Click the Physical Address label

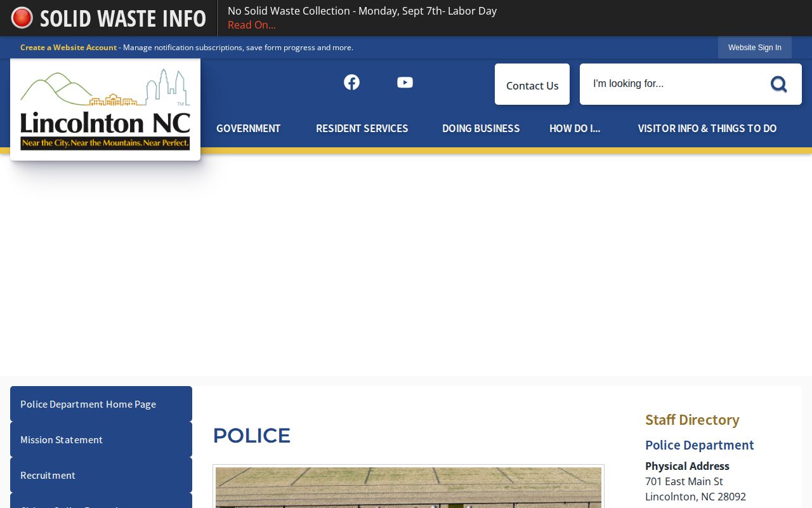(x=687, y=466)
